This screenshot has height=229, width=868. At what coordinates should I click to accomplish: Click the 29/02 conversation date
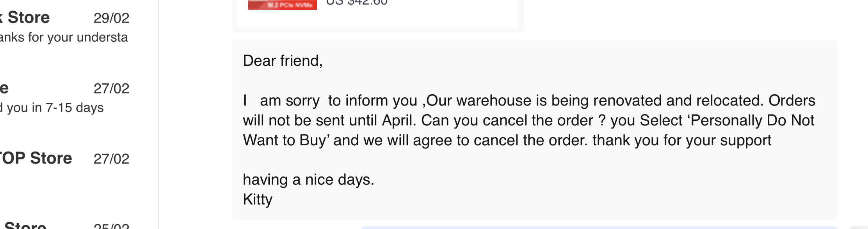[111, 18]
